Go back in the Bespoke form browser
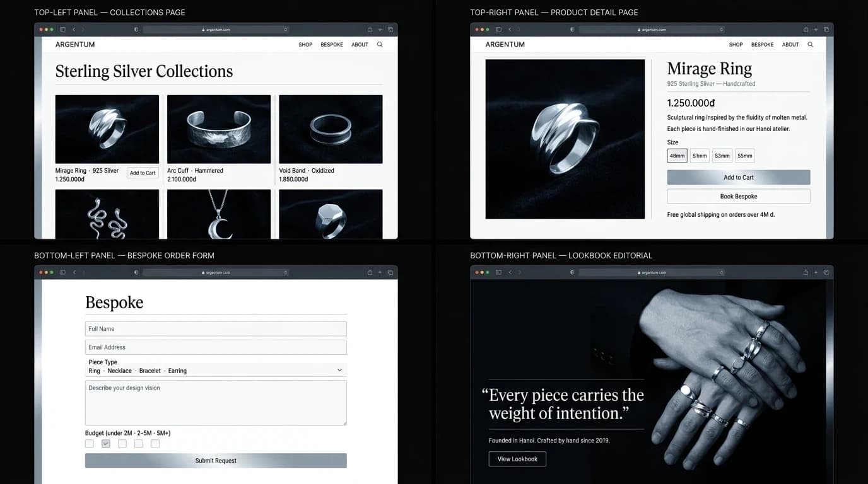The width and height of the screenshot is (868, 484). tap(74, 272)
